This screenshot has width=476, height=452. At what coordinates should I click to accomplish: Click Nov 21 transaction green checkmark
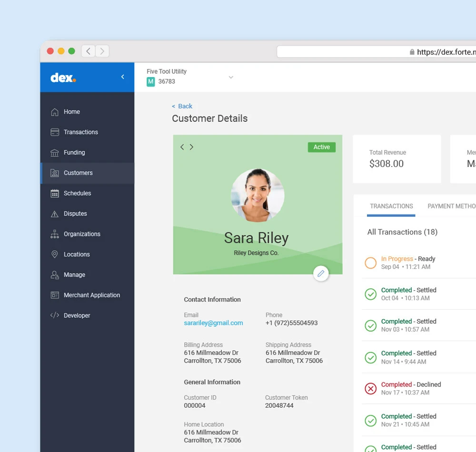tap(371, 421)
